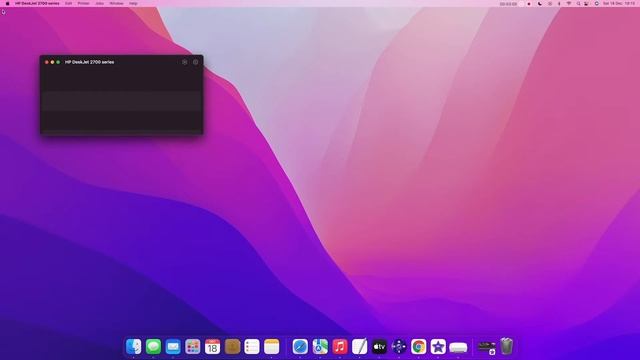This screenshot has width=640, height=360.
Task: Open Launchpad in the Dock
Action: point(193,347)
